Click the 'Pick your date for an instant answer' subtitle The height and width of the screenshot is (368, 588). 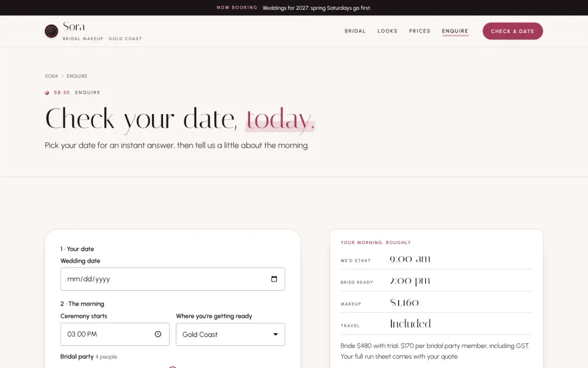(x=176, y=145)
